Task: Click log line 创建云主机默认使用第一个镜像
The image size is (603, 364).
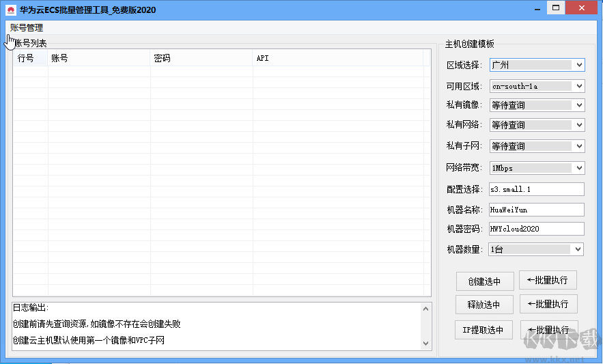Action: click(x=89, y=341)
